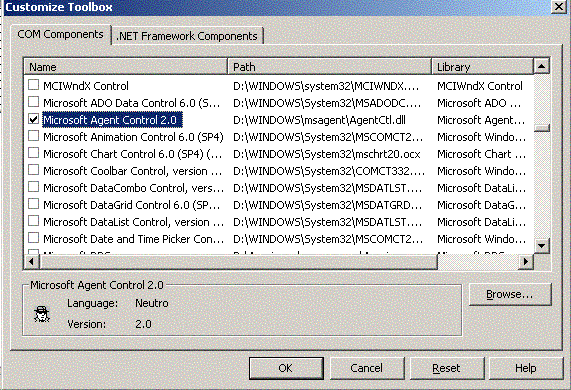Click path ending MSDATGRD
The image size is (571, 390).
click(327, 205)
